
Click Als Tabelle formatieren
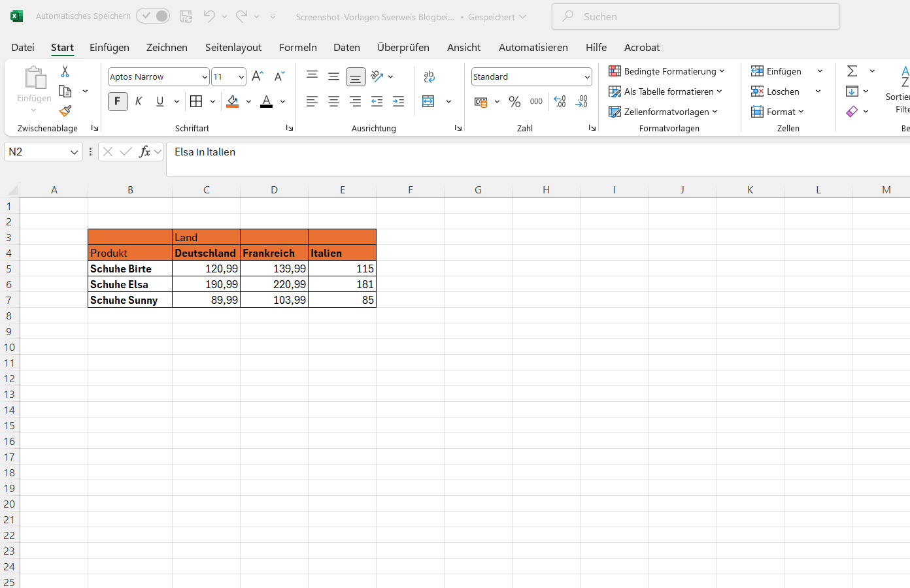coord(666,91)
